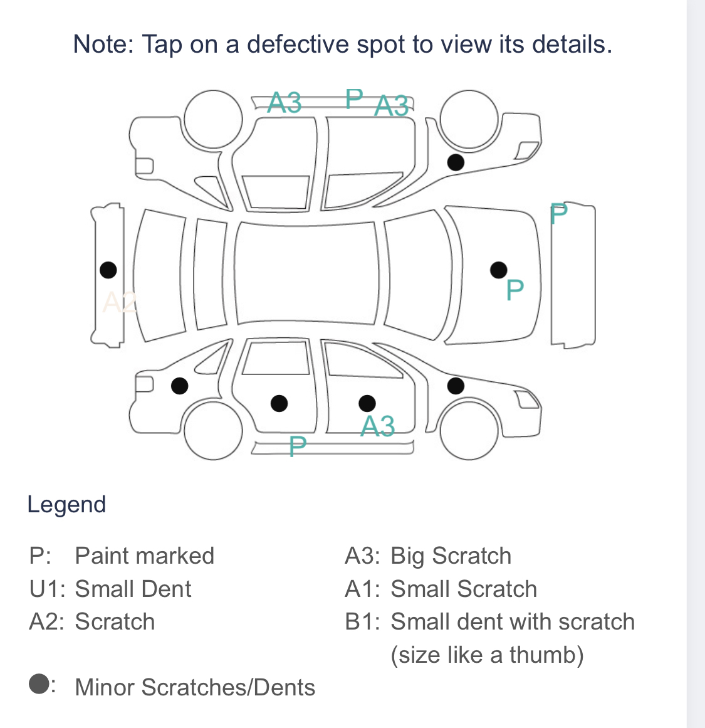Select the P marker beside the rear bumper

tap(559, 214)
